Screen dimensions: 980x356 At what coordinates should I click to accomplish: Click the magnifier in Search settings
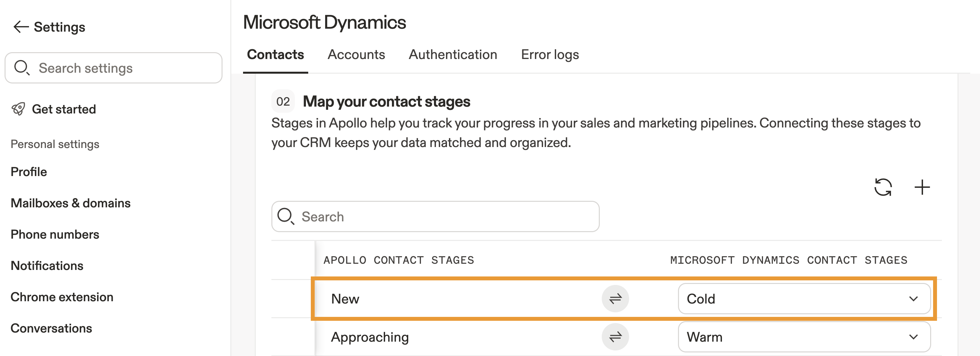click(21, 68)
